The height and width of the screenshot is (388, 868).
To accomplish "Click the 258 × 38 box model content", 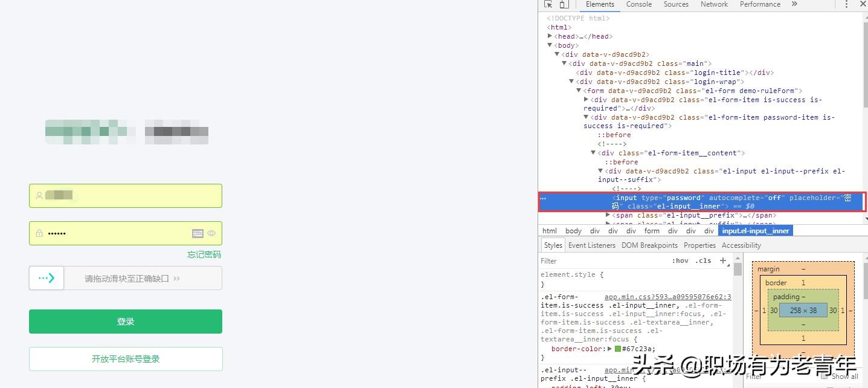I will point(803,310).
